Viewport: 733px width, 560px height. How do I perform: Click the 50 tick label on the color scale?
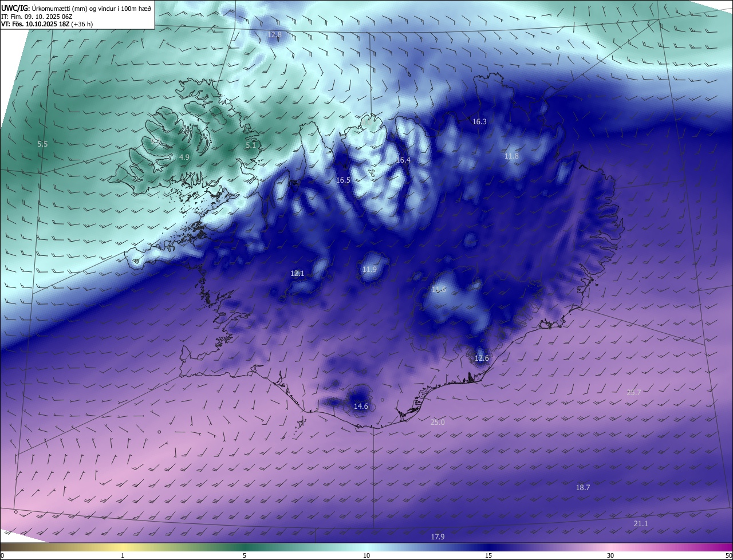(728, 555)
